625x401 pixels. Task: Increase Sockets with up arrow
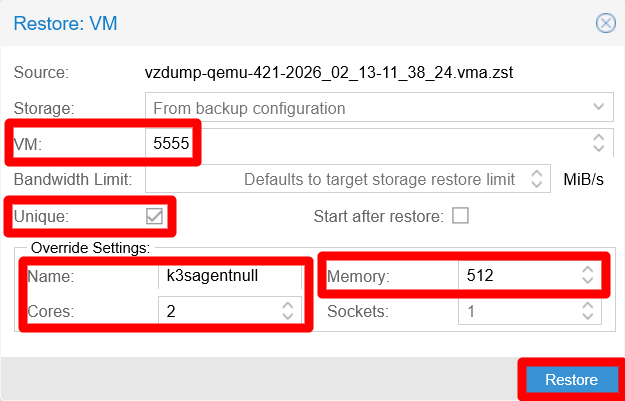tap(587, 305)
